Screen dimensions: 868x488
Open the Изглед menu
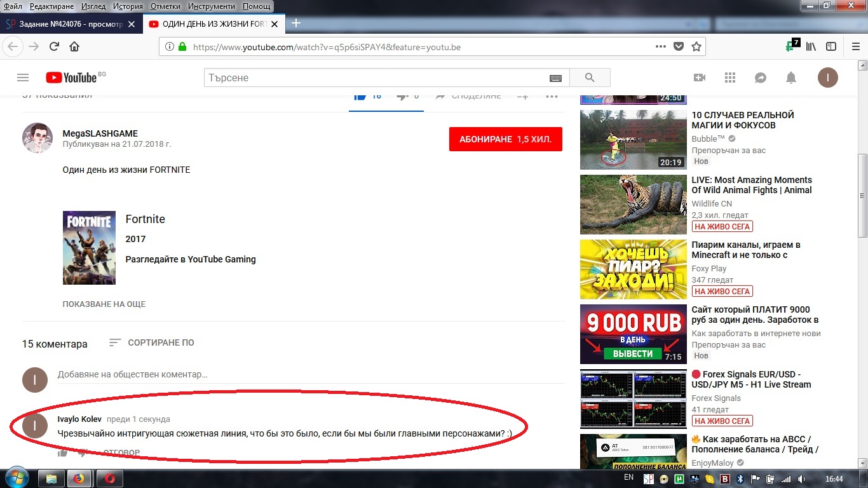coord(94,6)
